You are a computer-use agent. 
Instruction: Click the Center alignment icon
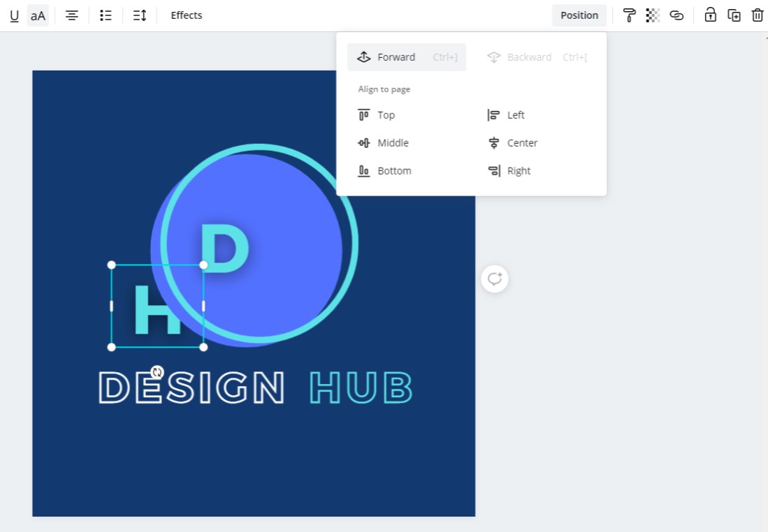coord(493,143)
